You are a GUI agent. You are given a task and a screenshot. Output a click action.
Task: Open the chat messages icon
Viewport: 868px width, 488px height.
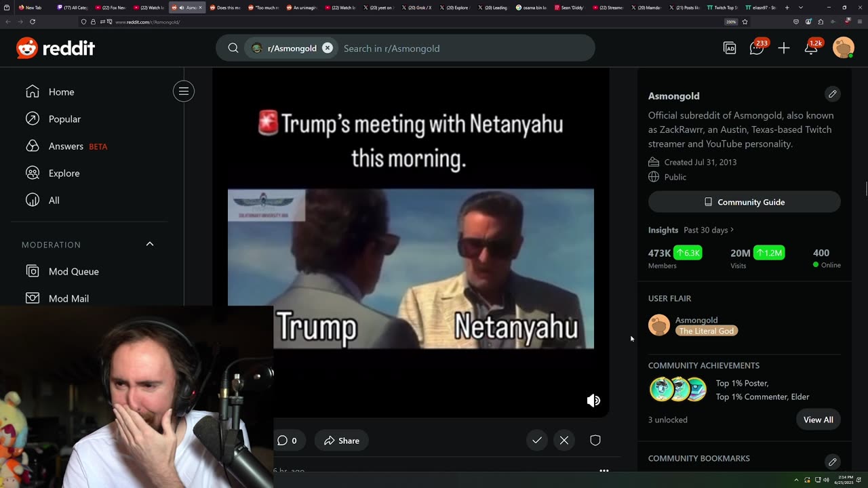[x=757, y=48]
